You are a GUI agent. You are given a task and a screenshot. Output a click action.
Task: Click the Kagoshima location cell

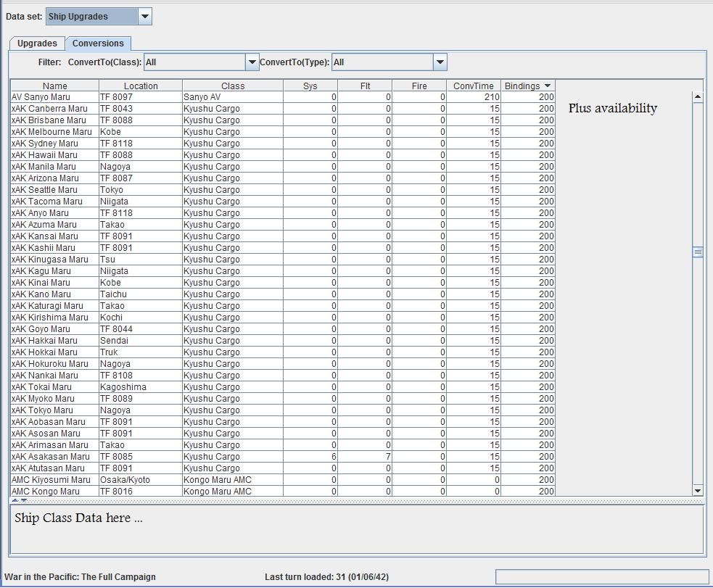point(141,386)
